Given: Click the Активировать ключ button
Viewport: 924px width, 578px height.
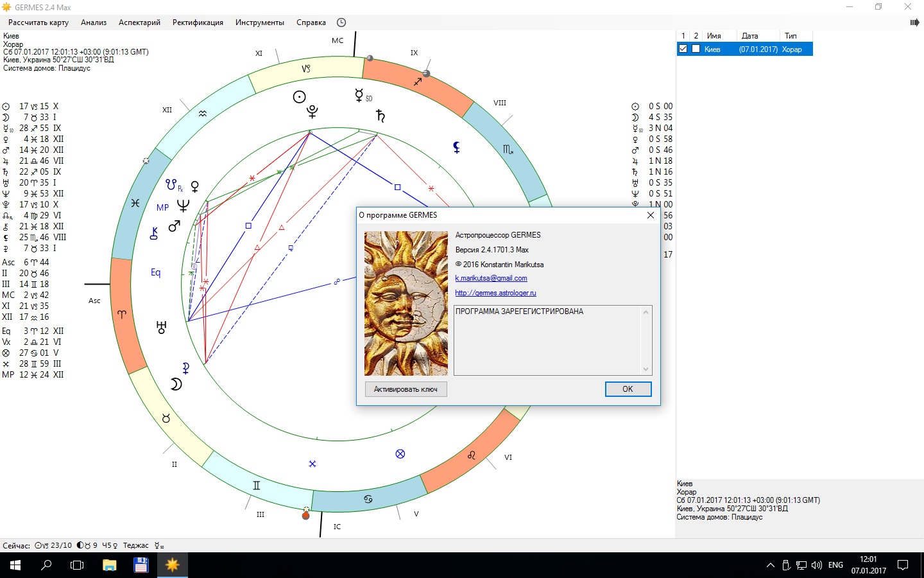Looking at the screenshot, I should click(406, 389).
